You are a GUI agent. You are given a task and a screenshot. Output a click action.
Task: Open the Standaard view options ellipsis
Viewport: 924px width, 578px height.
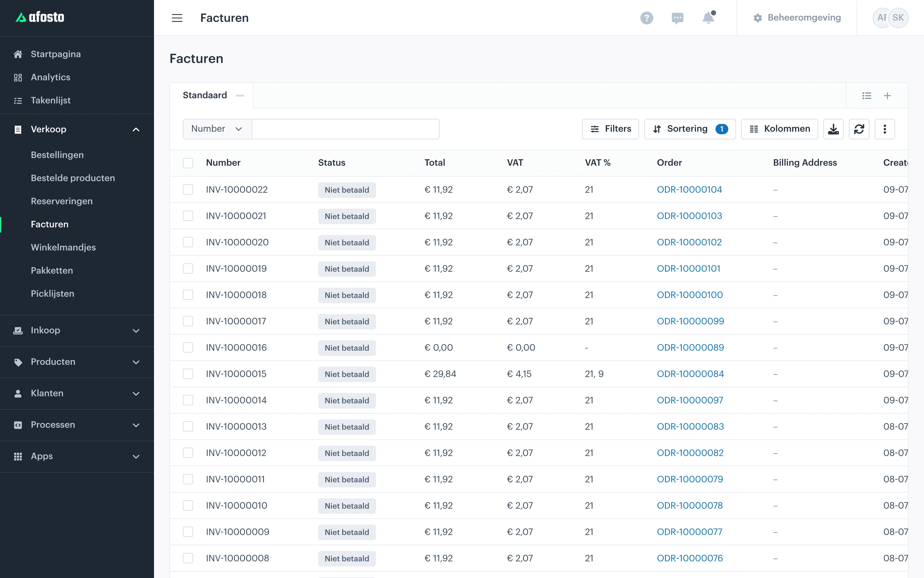pyautogui.click(x=240, y=96)
